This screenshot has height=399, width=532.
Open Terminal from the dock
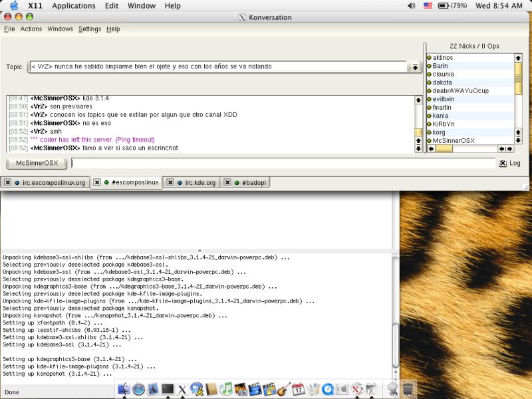point(168,389)
